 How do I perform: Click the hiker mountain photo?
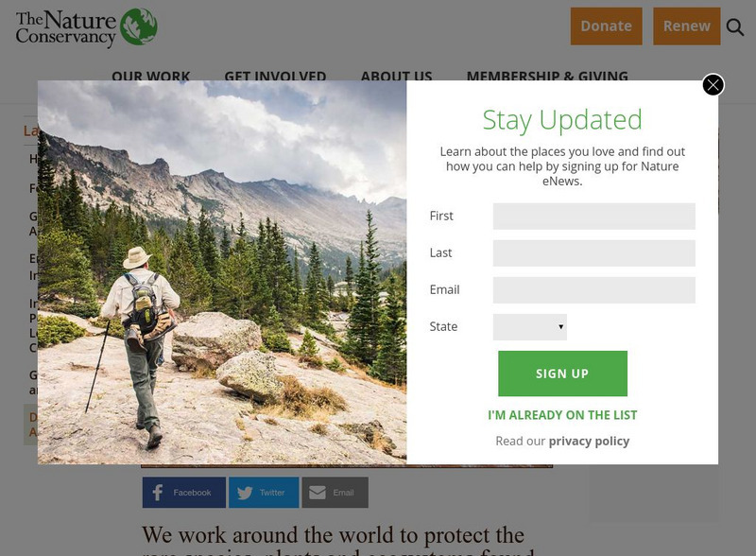(222, 272)
